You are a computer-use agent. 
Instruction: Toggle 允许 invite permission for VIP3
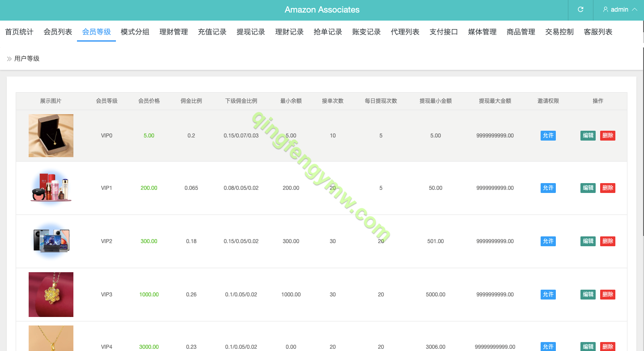click(548, 295)
